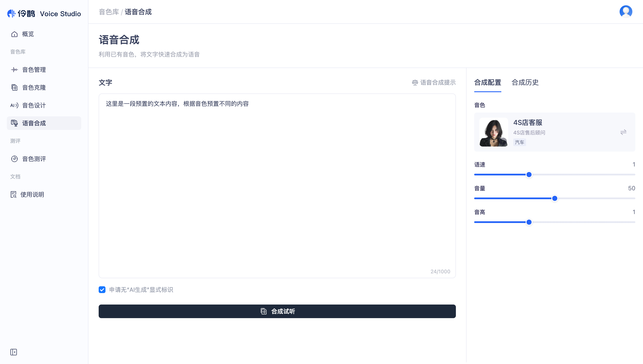643x364 pixels.
Task: Click the 语音合成 page heading
Action: pyautogui.click(x=119, y=40)
